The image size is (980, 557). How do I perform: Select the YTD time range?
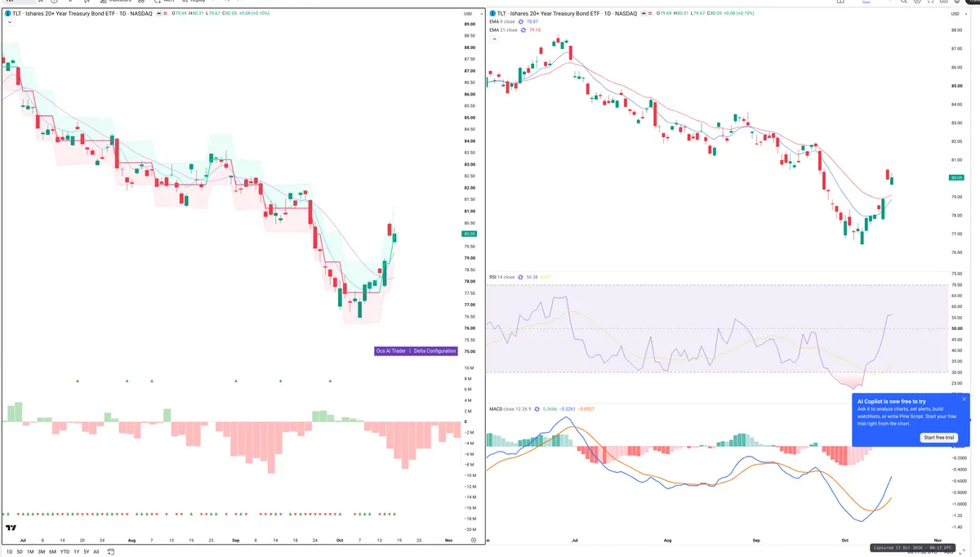coord(65,552)
